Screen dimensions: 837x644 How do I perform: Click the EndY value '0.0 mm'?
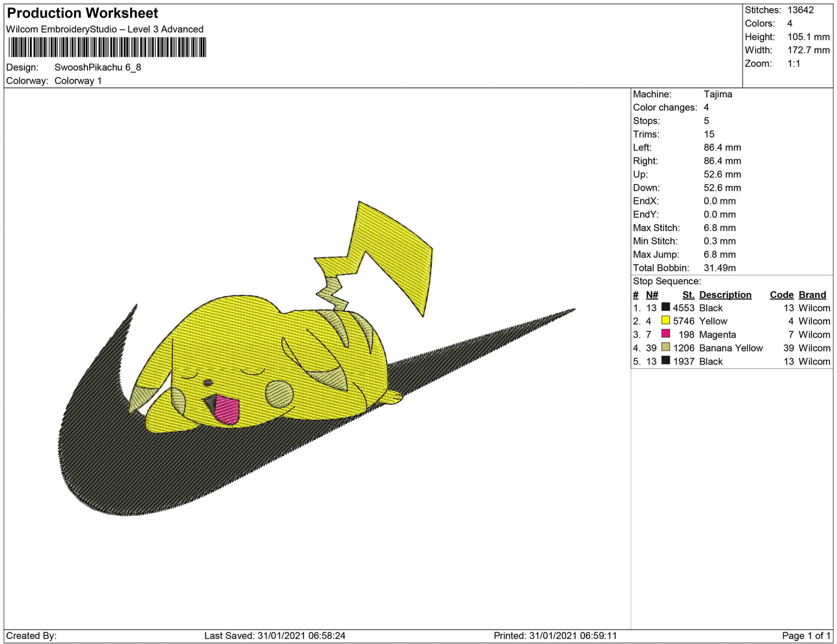[720, 214]
